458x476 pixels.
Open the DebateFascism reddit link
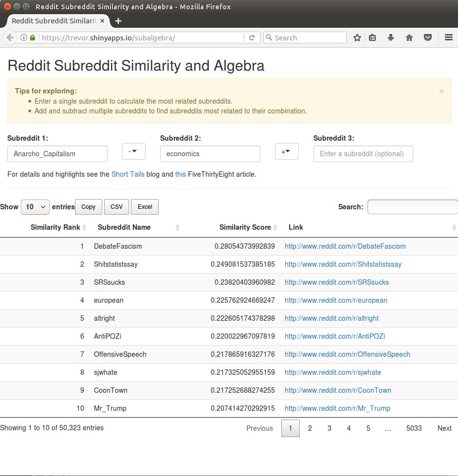(x=345, y=246)
